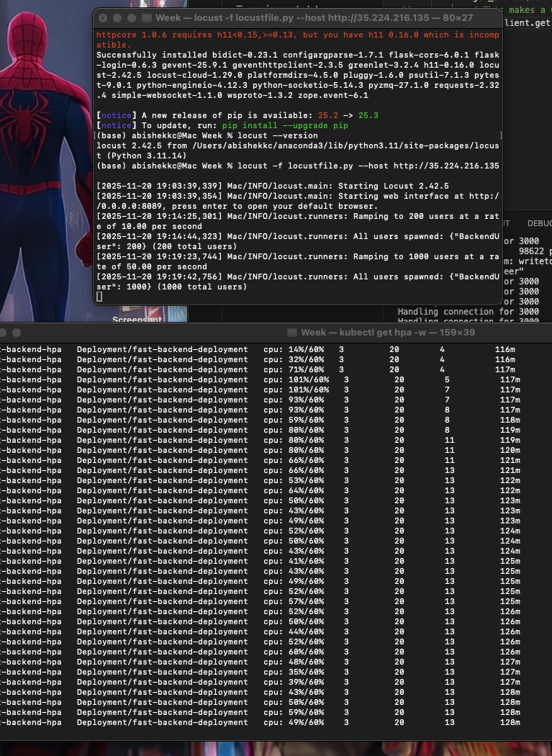Click the cursor block in the locust terminal
This screenshot has height=756, width=552.
[x=99, y=297]
